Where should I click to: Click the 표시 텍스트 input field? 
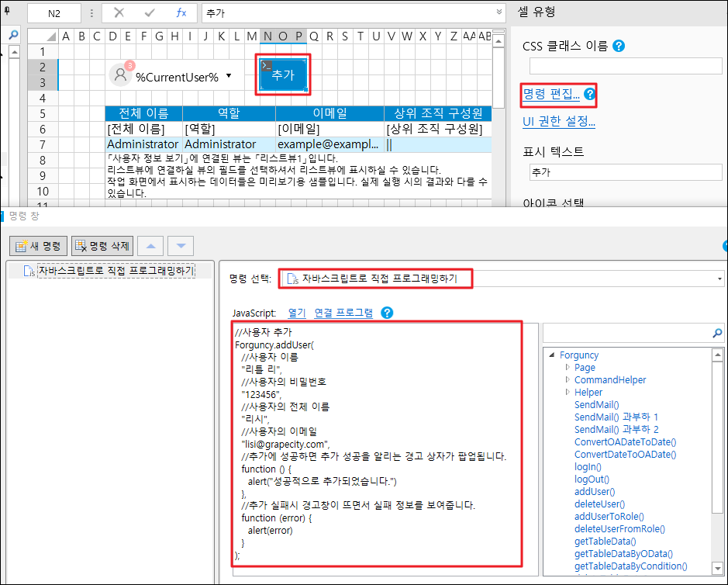[623, 172]
